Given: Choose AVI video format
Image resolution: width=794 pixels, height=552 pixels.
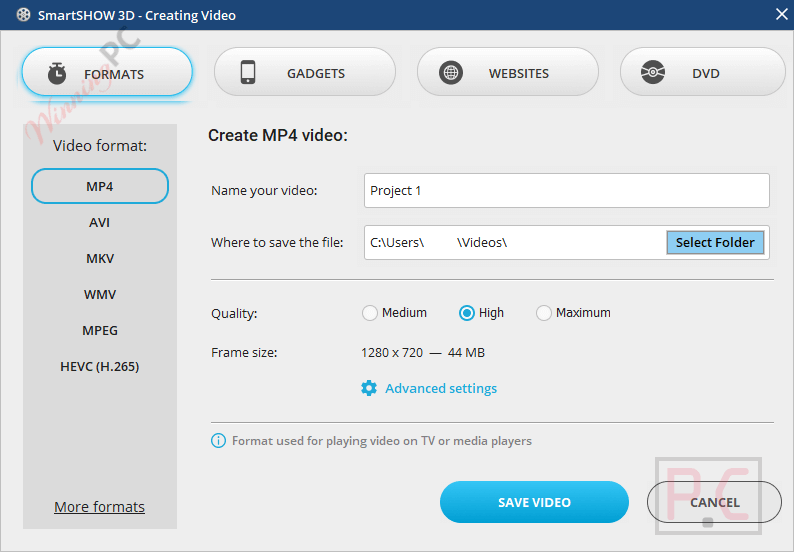Looking at the screenshot, I should (100, 222).
